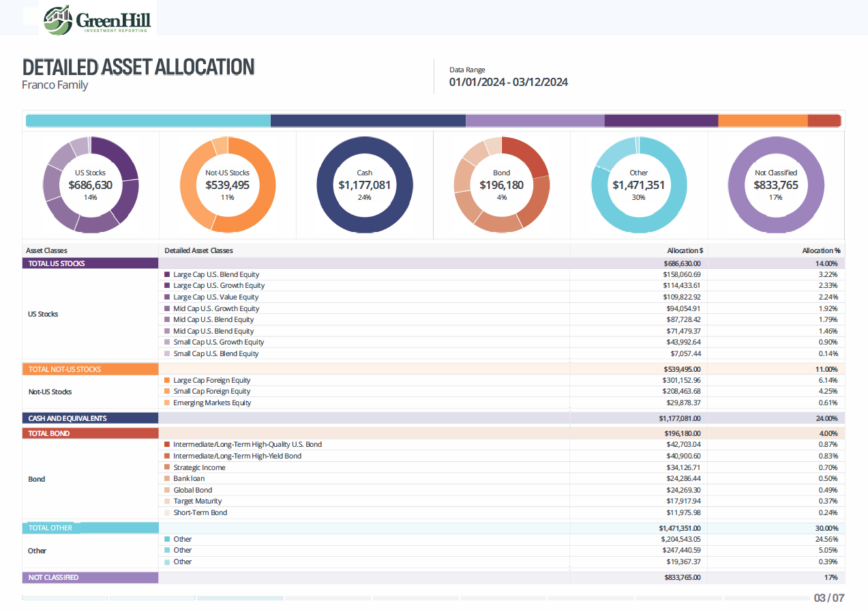Click the 24.56% allocation percentage
The image size is (868, 612).
point(827,539)
